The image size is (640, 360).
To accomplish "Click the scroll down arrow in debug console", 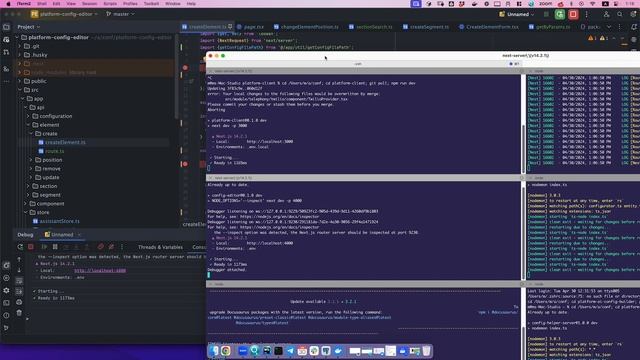I will tap(19, 270).
